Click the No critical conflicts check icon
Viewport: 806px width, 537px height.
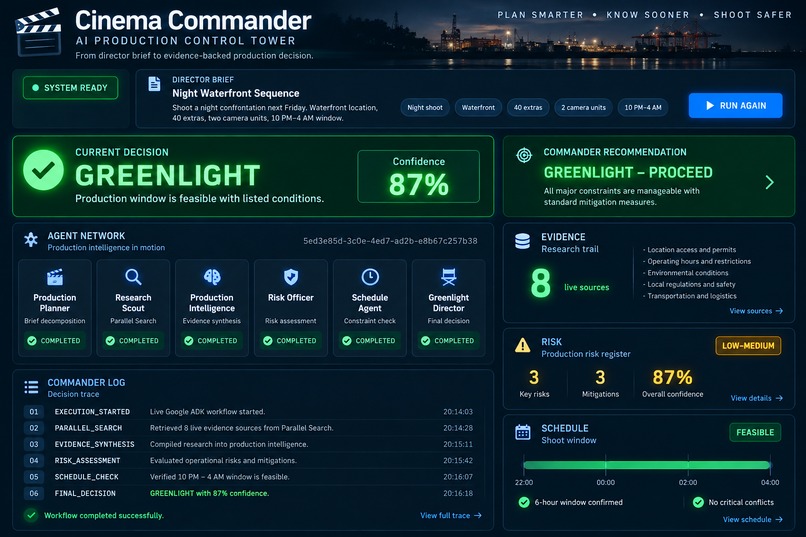[x=698, y=502]
